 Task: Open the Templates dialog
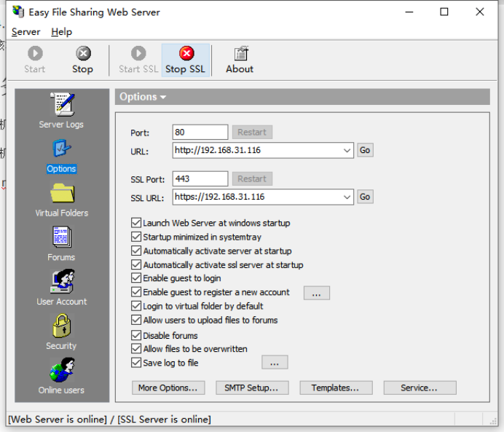[336, 388]
